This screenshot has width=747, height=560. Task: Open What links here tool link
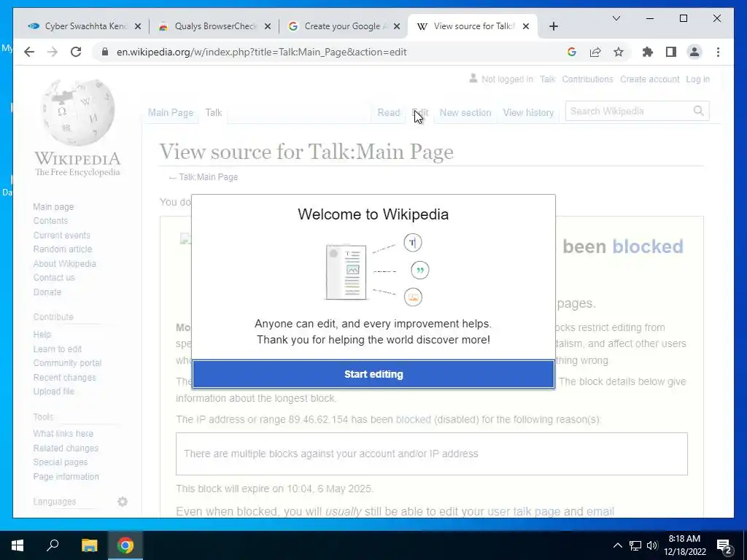(63, 433)
